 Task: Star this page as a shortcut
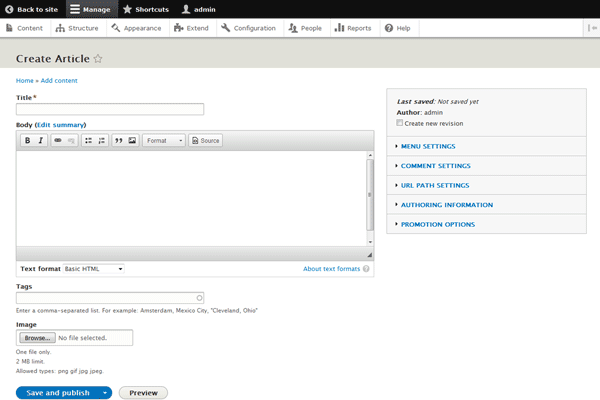pyautogui.click(x=98, y=59)
